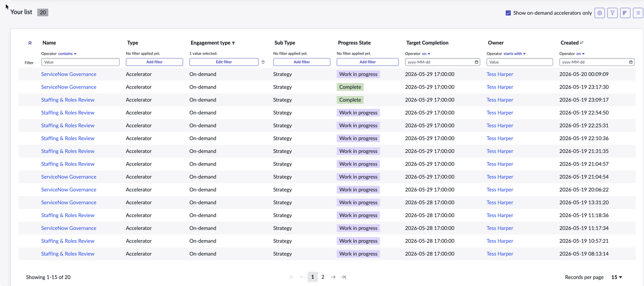Expand the Name operator contains dropdown
Image resolution: width=644 pixels, height=286 pixels.
point(67,54)
